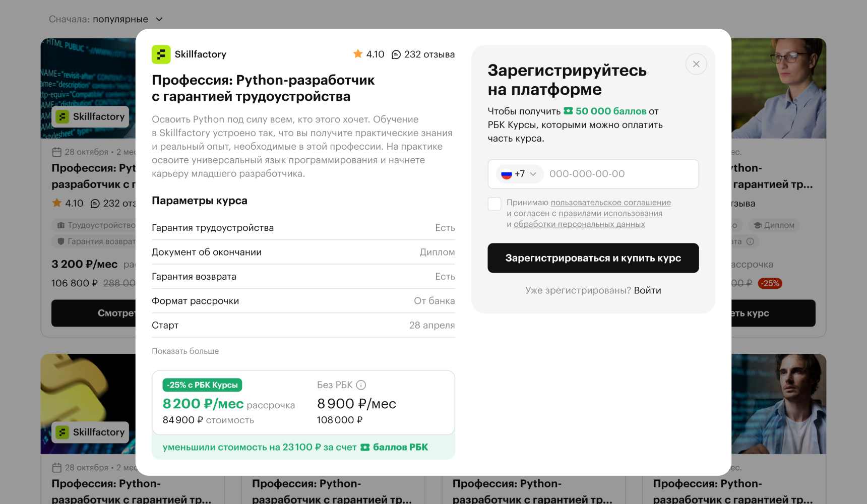This screenshot has height=504, width=867.
Task: Click the Войти login link
Action: click(647, 290)
